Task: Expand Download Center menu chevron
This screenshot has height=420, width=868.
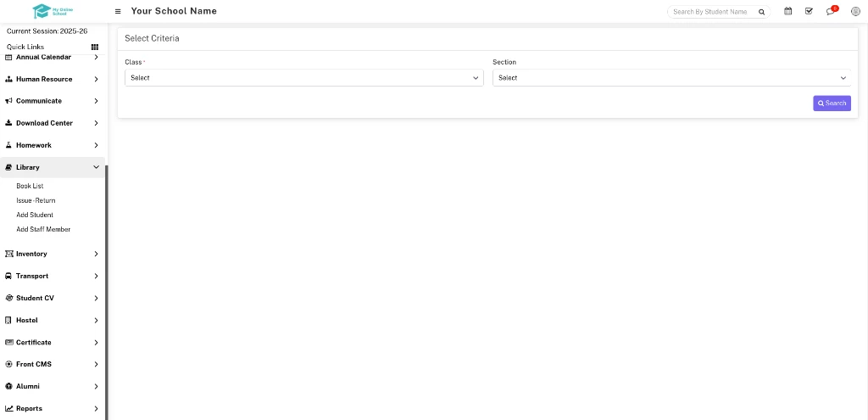Action: click(x=97, y=123)
